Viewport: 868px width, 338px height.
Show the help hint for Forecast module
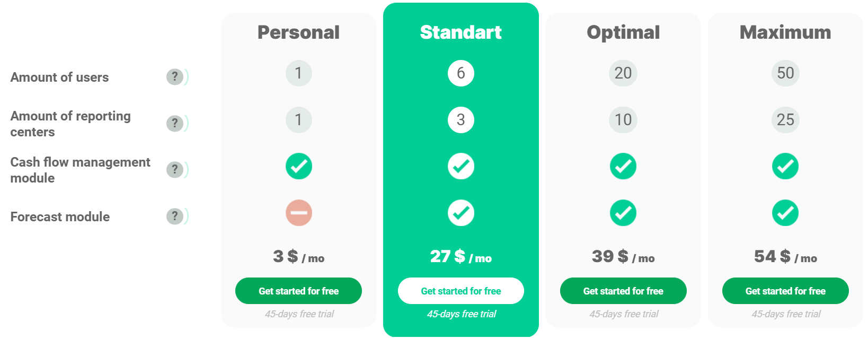(175, 216)
